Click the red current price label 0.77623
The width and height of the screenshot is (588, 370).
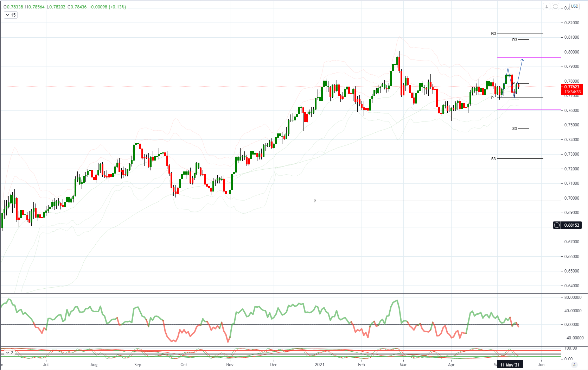click(x=572, y=87)
